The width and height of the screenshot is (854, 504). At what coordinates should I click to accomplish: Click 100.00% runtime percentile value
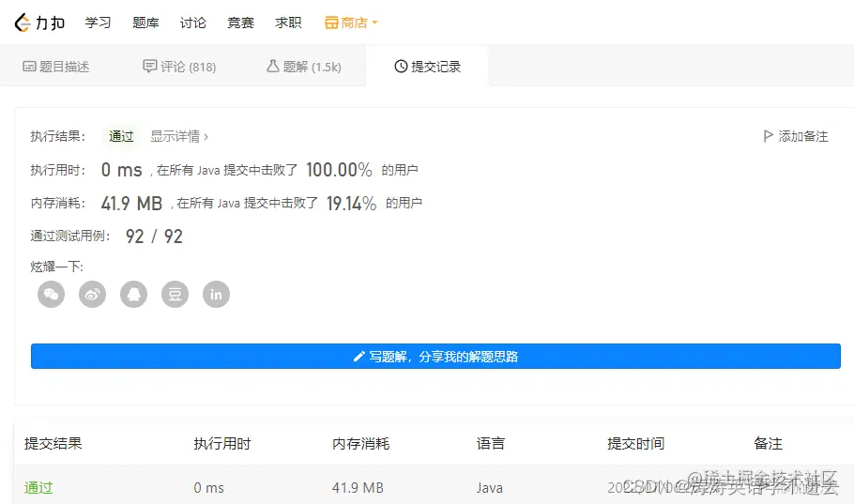click(x=339, y=170)
